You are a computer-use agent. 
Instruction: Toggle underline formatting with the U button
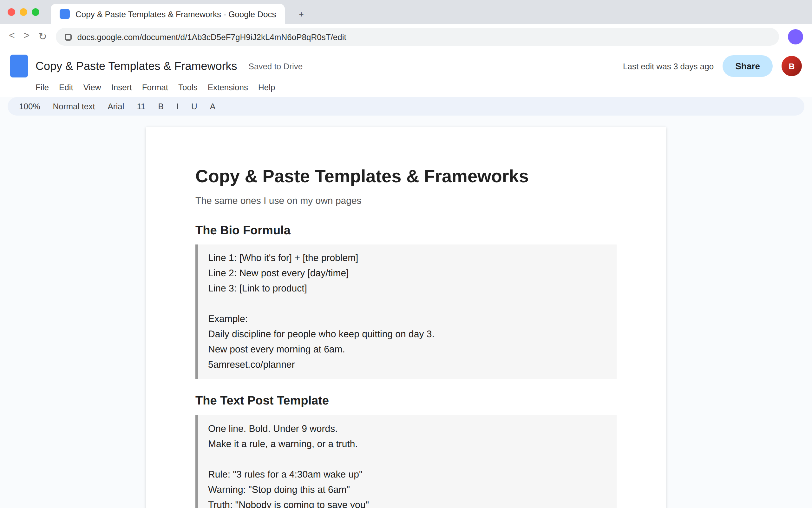click(x=194, y=106)
